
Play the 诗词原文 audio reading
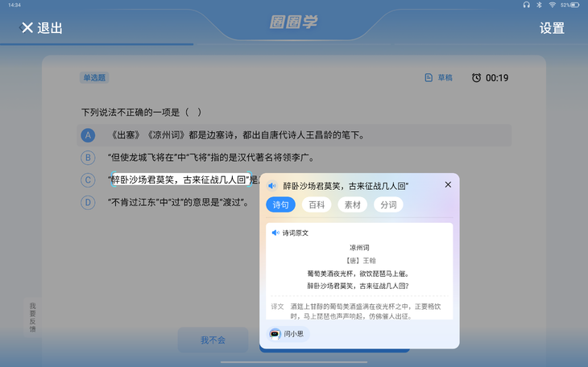[275, 233]
